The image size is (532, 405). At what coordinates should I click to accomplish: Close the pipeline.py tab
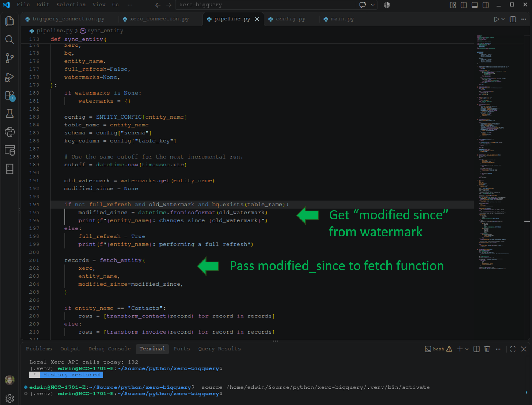tap(257, 19)
